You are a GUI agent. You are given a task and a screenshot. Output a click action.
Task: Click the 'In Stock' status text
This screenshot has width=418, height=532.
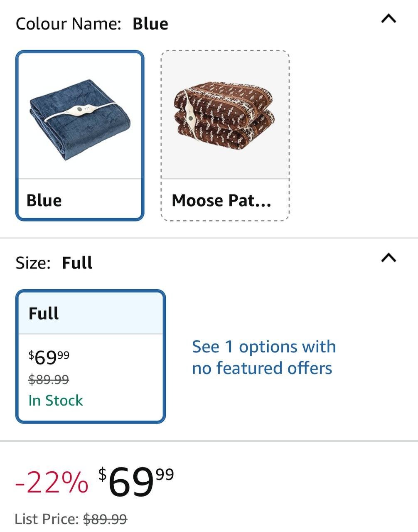coord(56,400)
